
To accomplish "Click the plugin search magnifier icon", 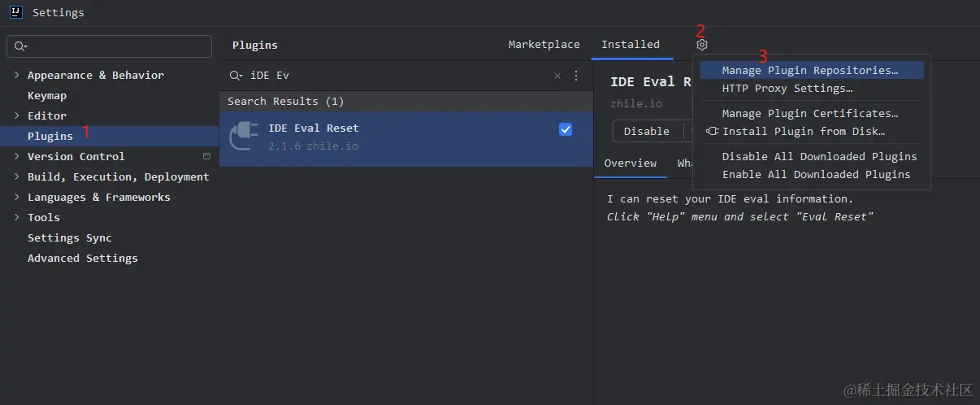I will pos(236,76).
